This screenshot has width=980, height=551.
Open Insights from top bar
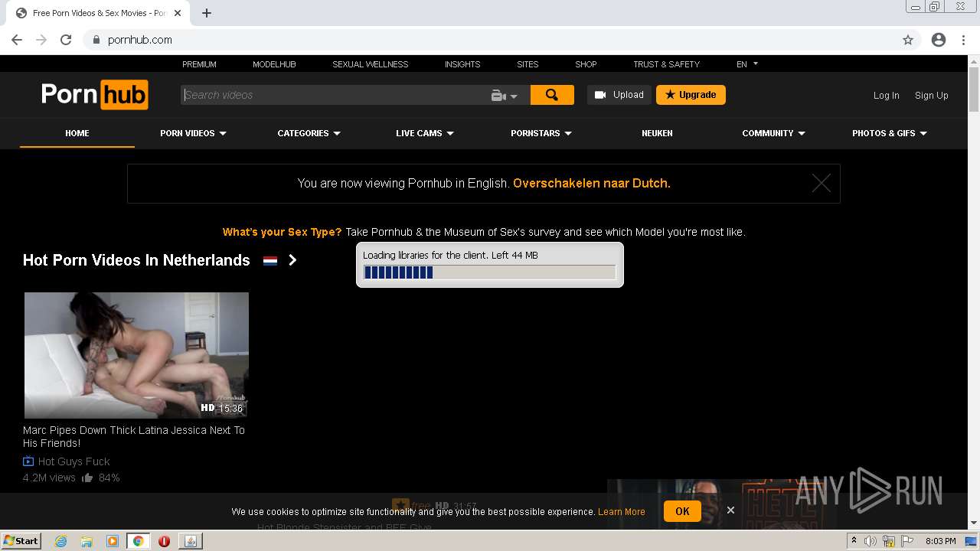[x=462, y=64]
